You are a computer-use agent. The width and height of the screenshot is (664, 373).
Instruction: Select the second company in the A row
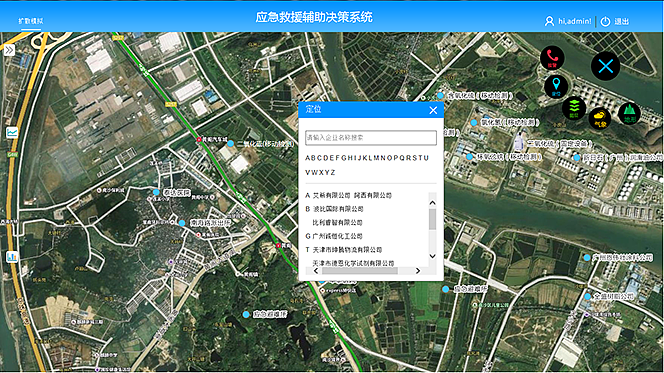click(373, 195)
